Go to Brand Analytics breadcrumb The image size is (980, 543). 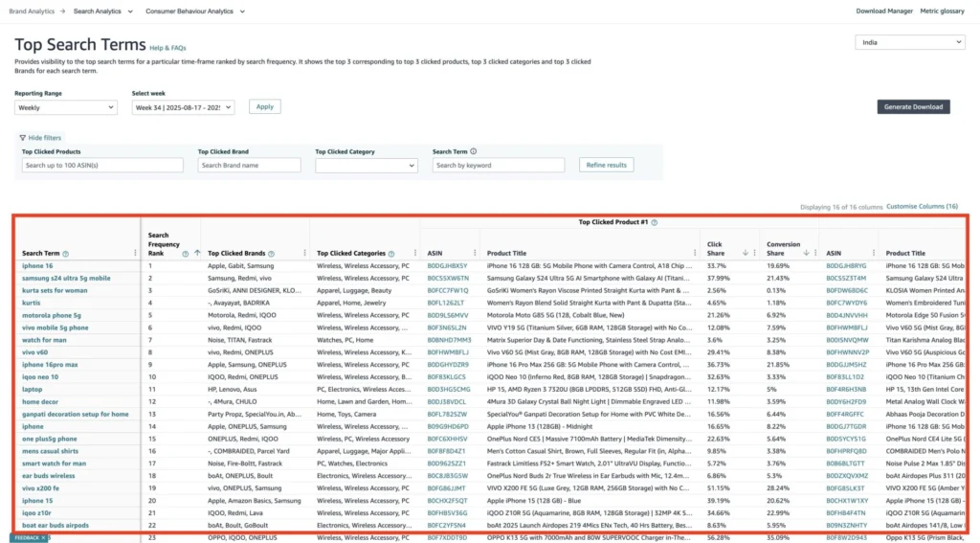point(32,11)
